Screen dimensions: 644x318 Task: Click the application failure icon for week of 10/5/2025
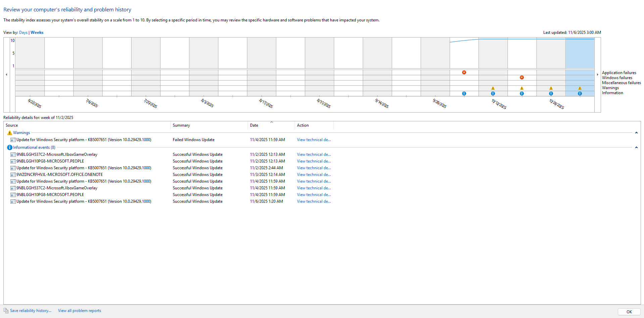[x=464, y=72]
